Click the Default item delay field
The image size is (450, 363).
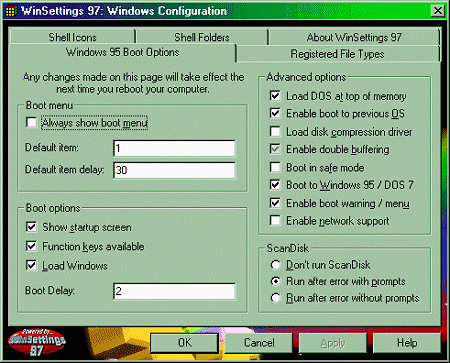(174, 170)
